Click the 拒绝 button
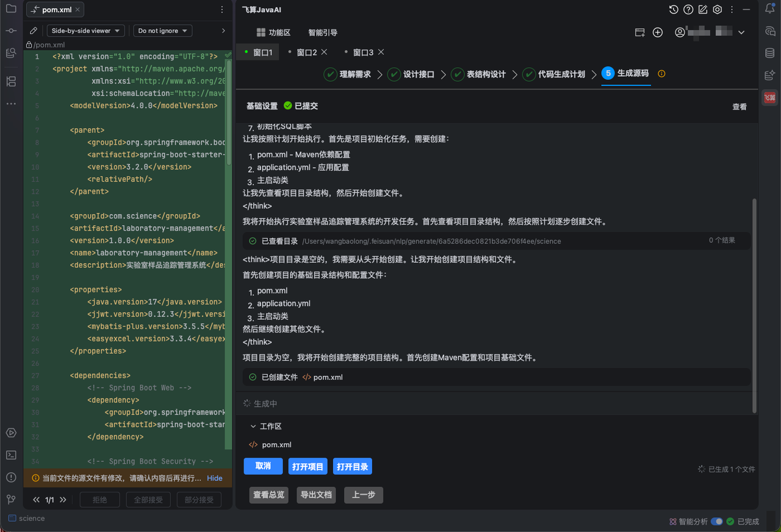The width and height of the screenshot is (781, 532). (x=99, y=500)
